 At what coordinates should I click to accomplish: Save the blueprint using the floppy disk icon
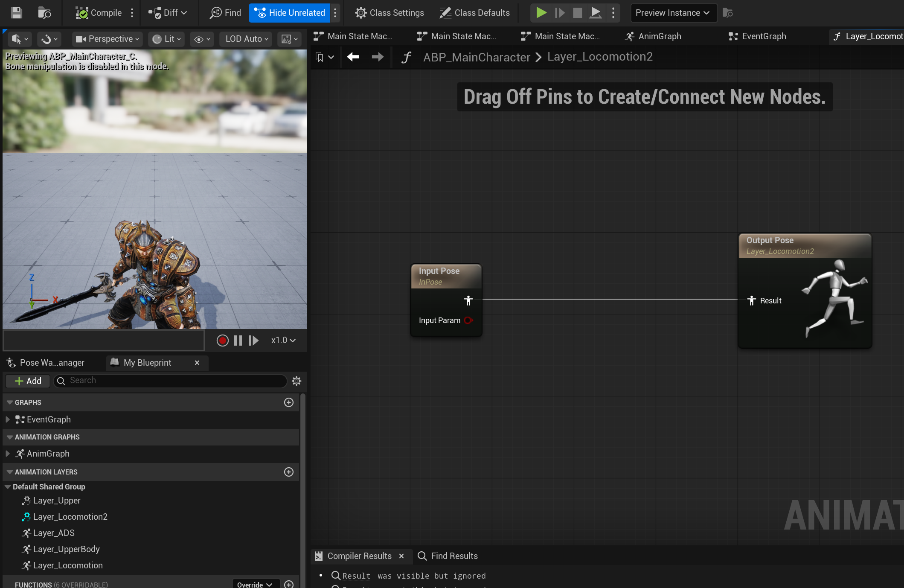17,13
